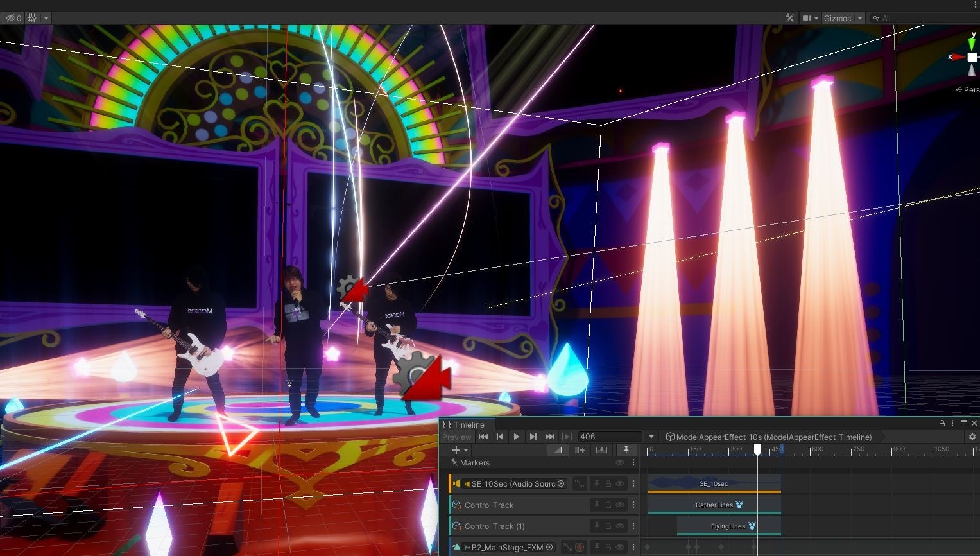Jump to the start of the timeline
This screenshot has width=980, height=556.
[x=483, y=437]
